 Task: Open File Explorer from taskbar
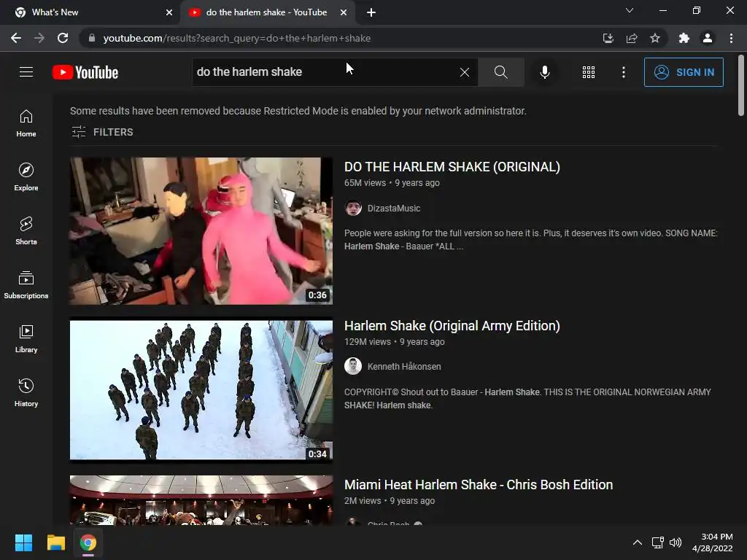click(55, 542)
